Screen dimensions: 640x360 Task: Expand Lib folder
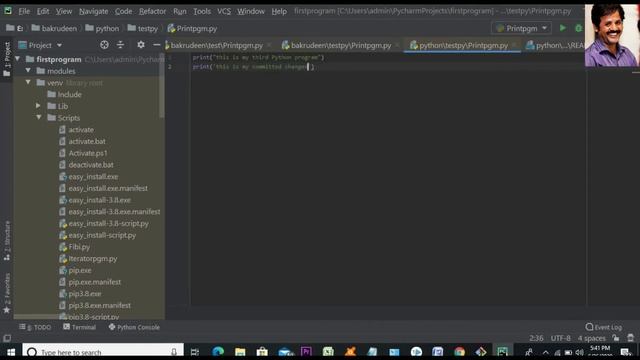[x=38, y=106]
